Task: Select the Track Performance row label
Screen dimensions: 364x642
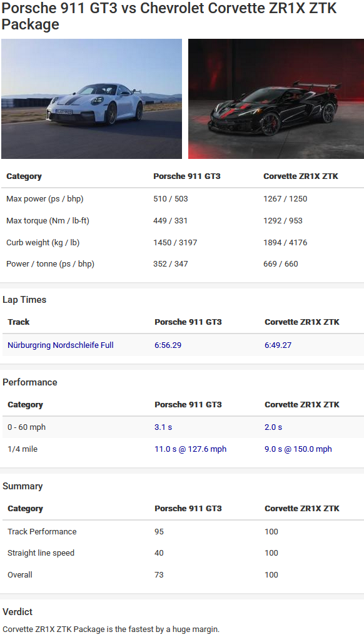Action: 42,531
